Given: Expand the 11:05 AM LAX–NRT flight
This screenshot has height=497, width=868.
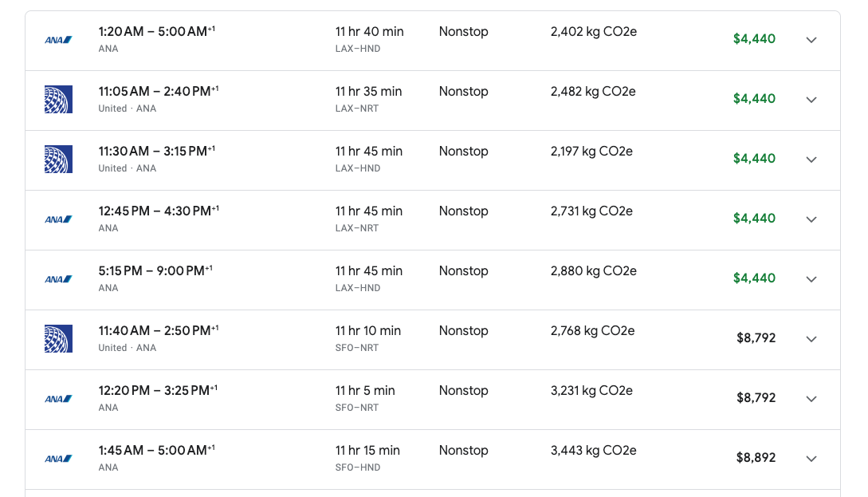Looking at the screenshot, I should (x=811, y=100).
